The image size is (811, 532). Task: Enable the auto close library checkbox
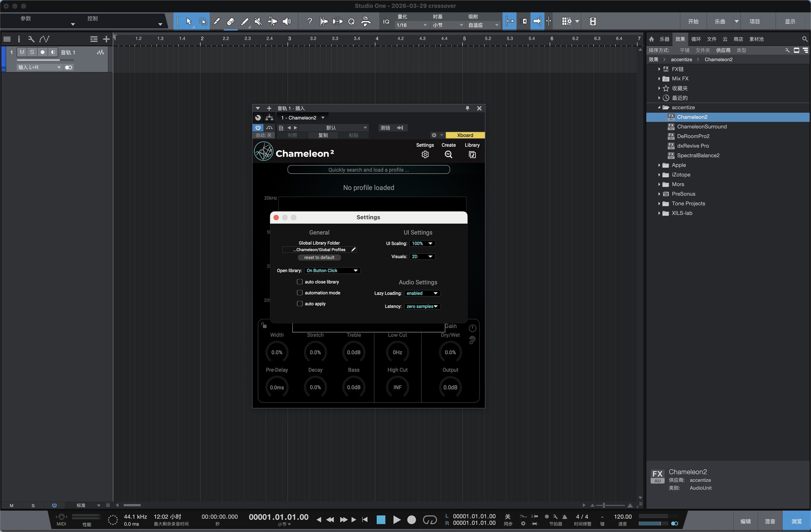[299, 282]
